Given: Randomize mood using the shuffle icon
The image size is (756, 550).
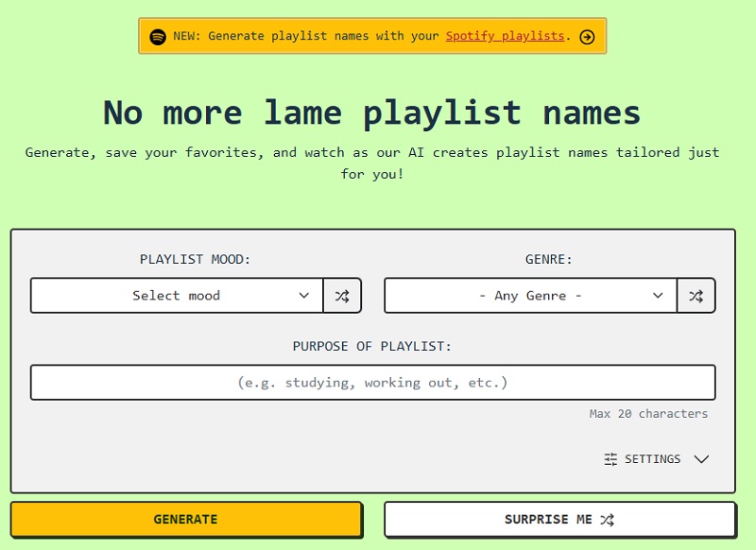Looking at the screenshot, I should pos(341,295).
